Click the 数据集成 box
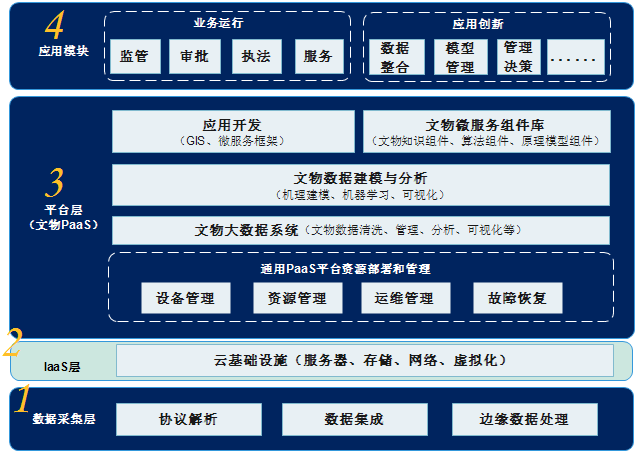 click(x=354, y=418)
